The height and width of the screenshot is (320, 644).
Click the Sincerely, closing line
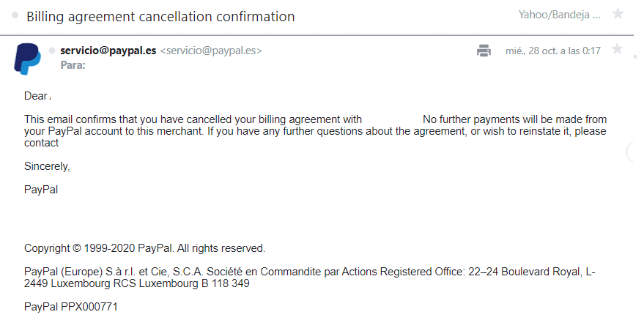[x=47, y=166]
